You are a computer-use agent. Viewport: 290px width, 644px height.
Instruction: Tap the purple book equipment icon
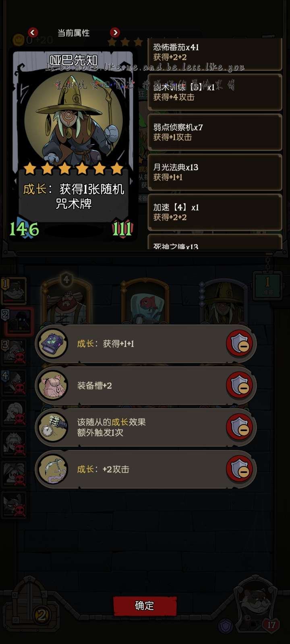pos(53,344)
